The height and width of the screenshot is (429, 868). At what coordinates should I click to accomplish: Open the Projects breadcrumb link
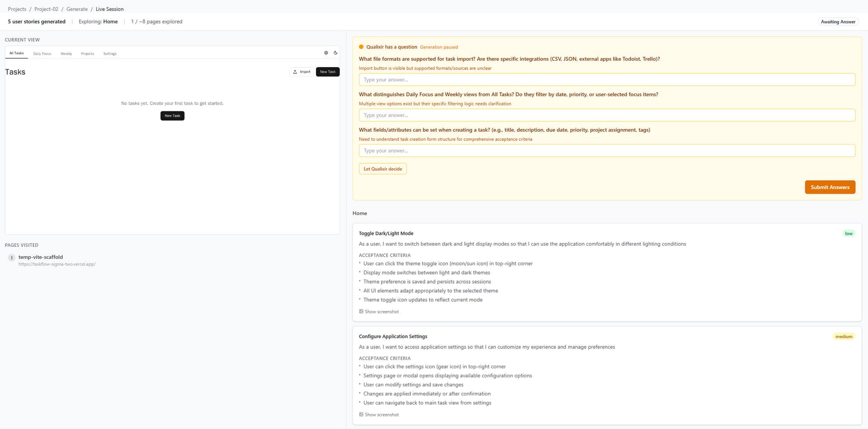[17, 9]
